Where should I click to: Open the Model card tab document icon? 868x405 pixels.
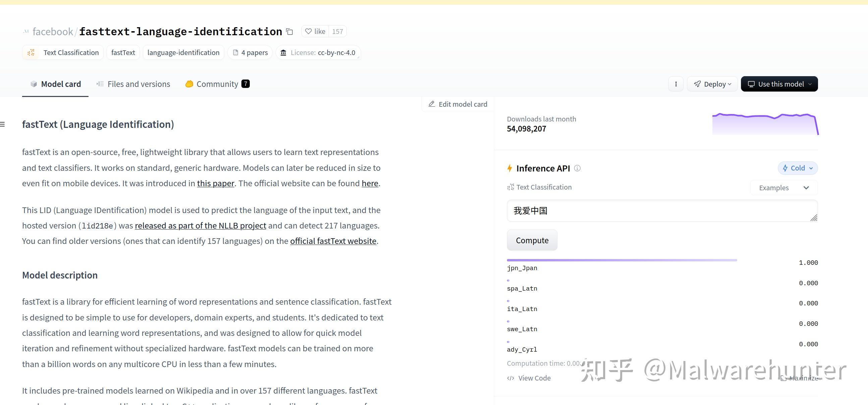pyautogui.click(x=33, y=84)
